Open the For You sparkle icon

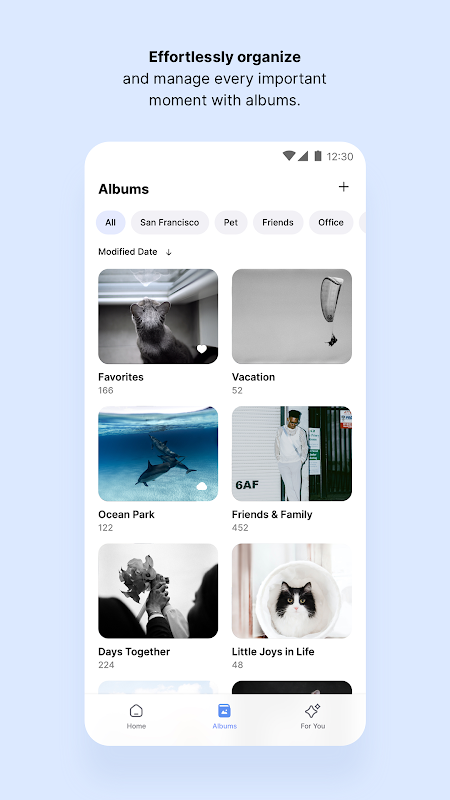click(x=312, y=710)
